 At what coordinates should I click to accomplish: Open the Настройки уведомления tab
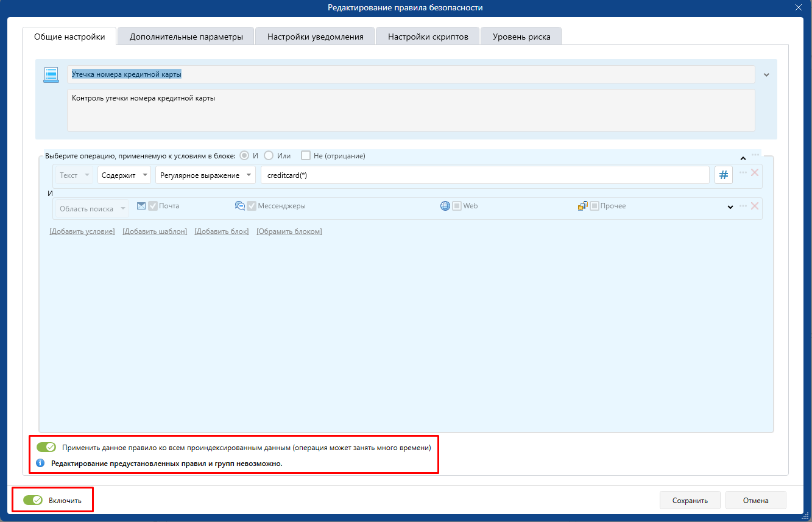pyautogui.click(x=315, y=37)
